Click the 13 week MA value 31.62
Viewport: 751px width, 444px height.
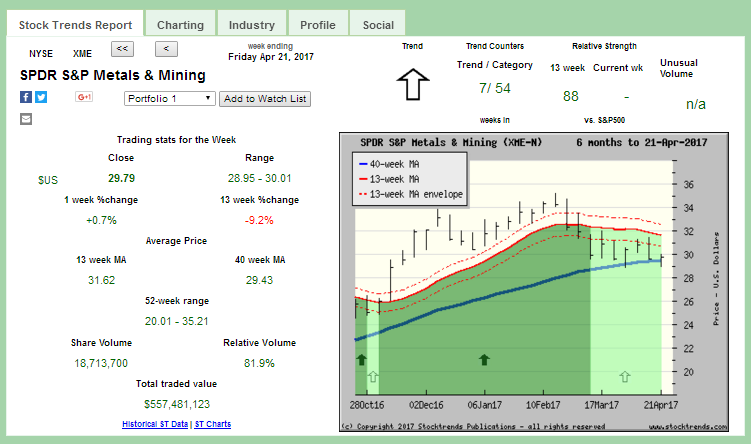(101, 280)
